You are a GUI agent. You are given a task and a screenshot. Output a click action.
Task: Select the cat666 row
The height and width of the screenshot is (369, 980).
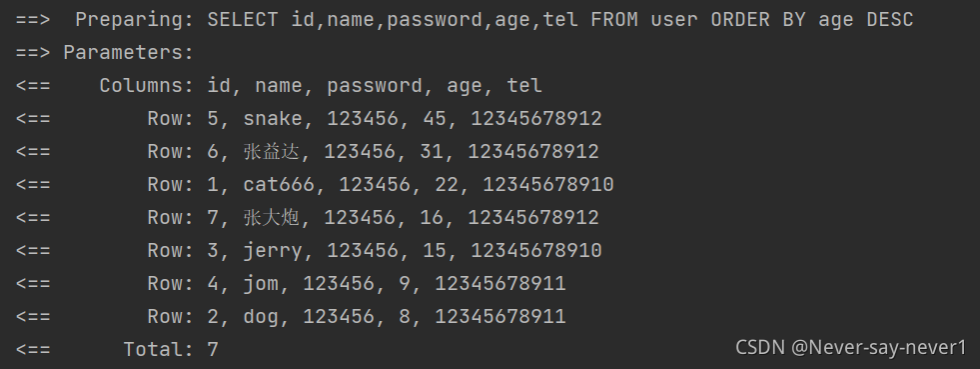pyautogui.click(x=315, y=184)
